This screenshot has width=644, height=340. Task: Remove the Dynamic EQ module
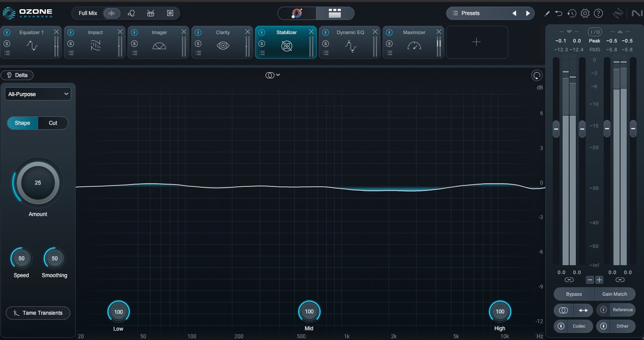375,32
